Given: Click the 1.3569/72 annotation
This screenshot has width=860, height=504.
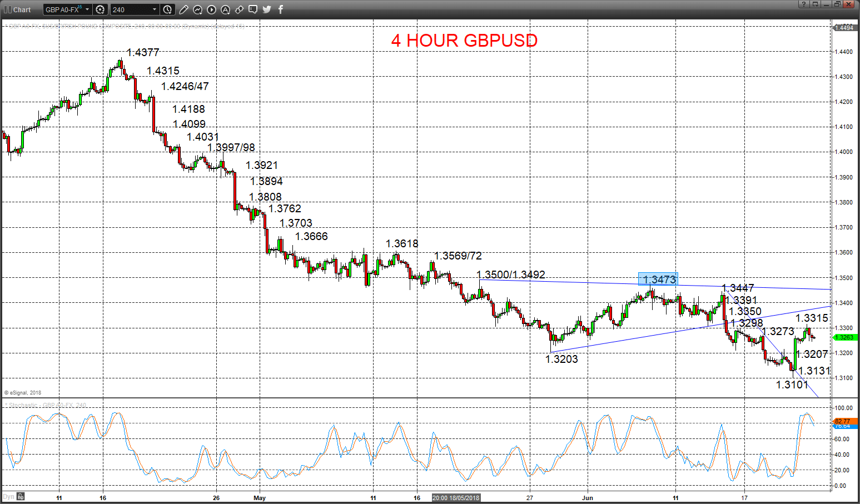Looking at the screenshot, I should tap(458, 256).
